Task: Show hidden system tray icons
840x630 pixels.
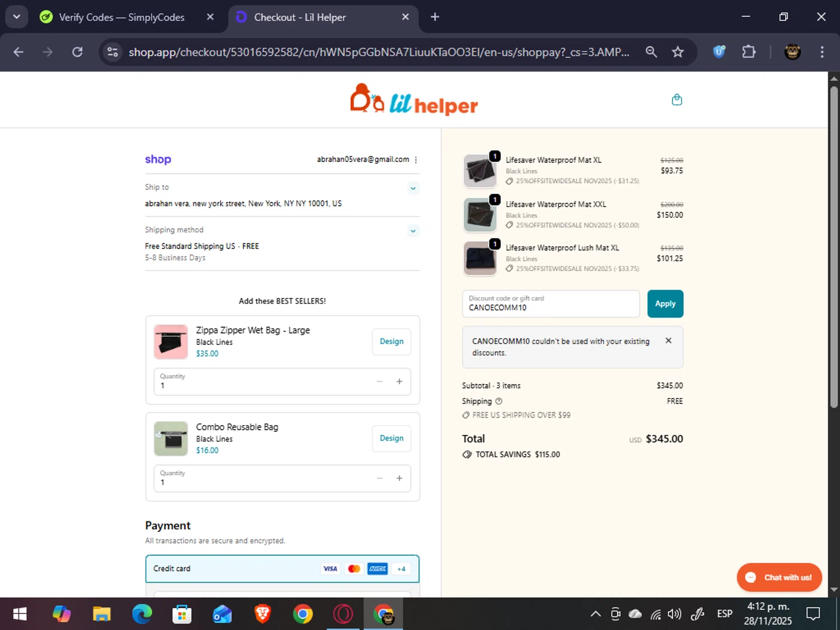Action: tap(595, 614)
